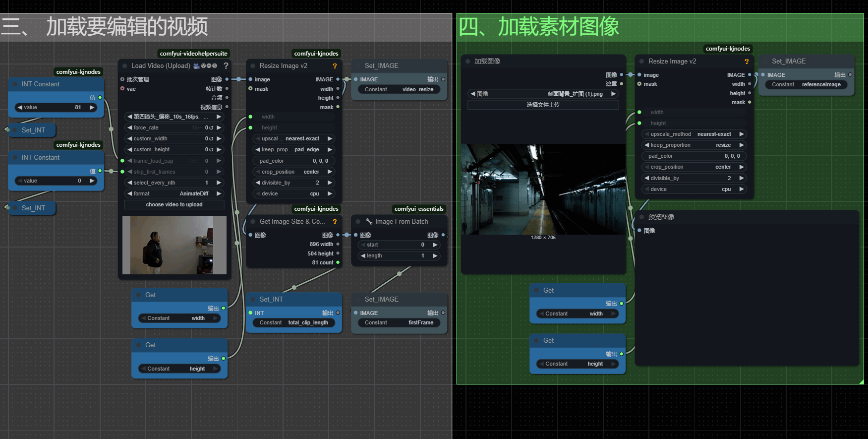This screenshot has height=439, width=868.
Task: Click next arrow on 侧面背景_扩图 image selector
Action: (613, 94)
